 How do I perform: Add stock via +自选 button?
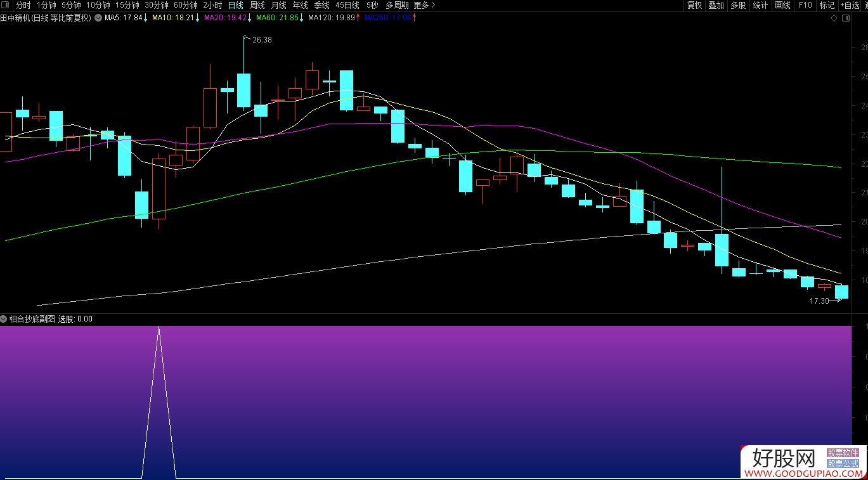click(850, 5)
